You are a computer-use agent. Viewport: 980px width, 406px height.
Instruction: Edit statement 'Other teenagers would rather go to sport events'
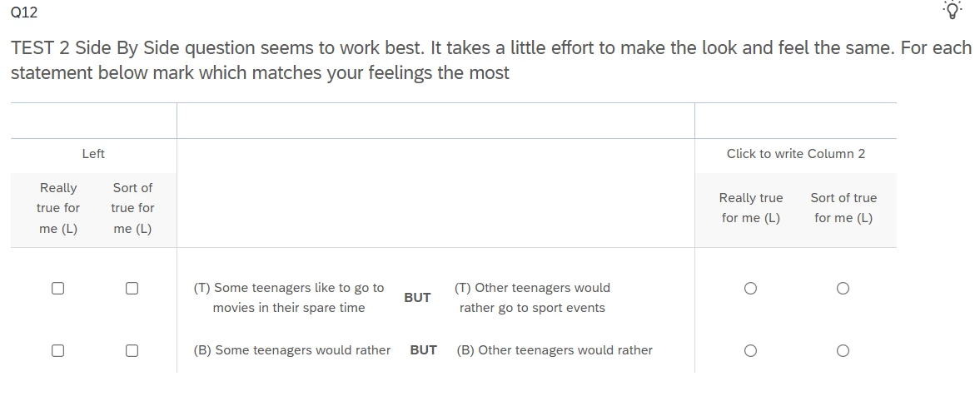532,298
